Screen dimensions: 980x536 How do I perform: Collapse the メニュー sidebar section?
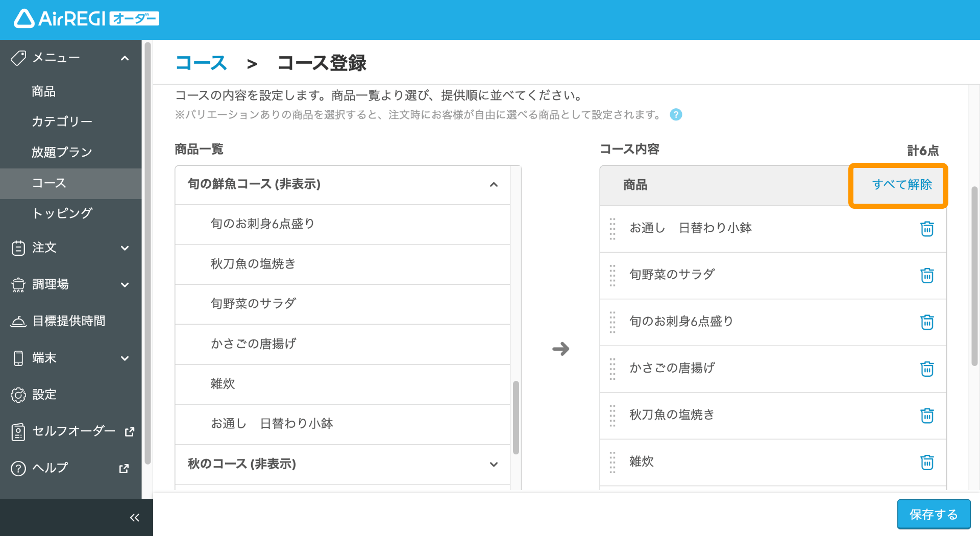125,58
